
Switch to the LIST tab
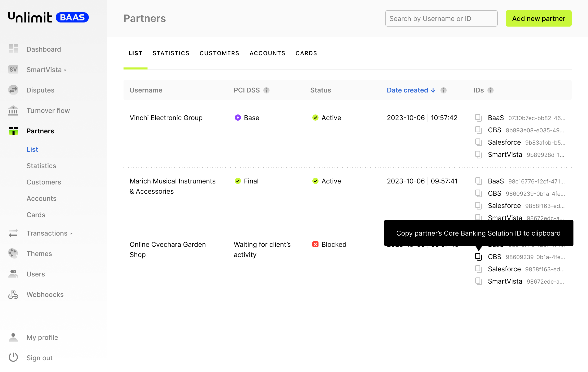click(x=136, y=53)
